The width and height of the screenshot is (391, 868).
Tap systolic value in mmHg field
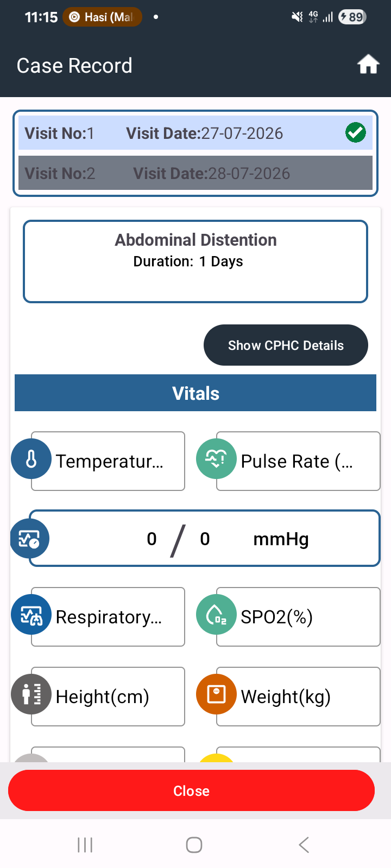point(152,539)
